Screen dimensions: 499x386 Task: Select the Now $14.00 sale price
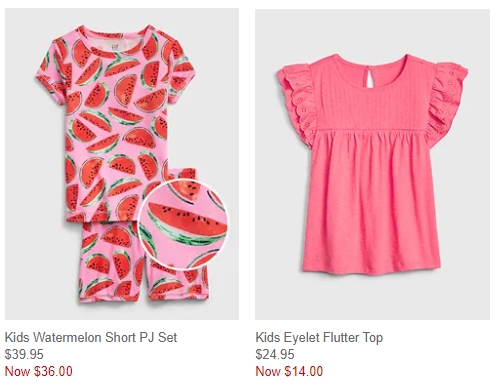click(x=289, y=371)
